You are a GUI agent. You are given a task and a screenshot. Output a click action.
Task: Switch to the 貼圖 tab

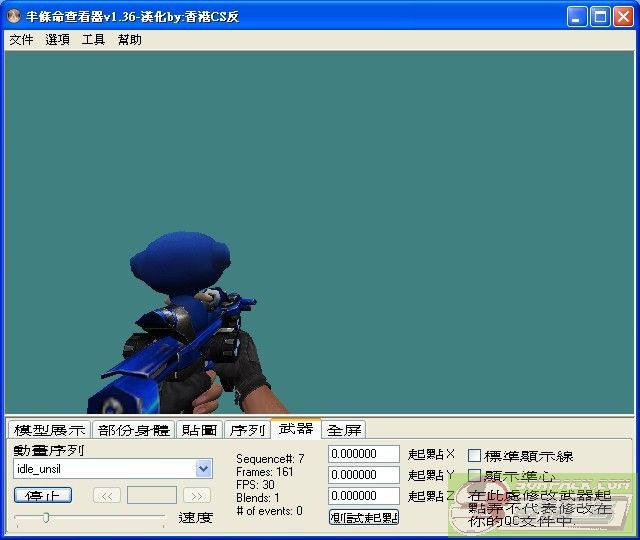tap(199, 430)
